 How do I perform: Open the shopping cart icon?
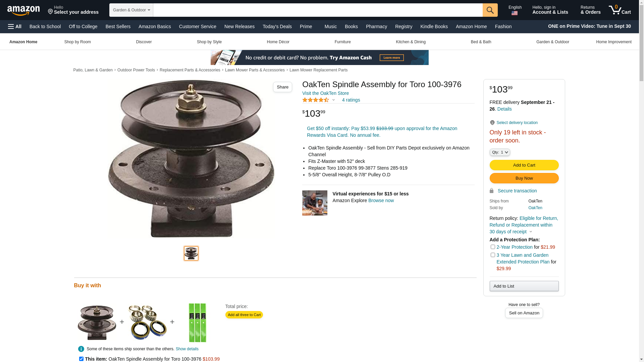pyautogui.click(x=620, y=10)
